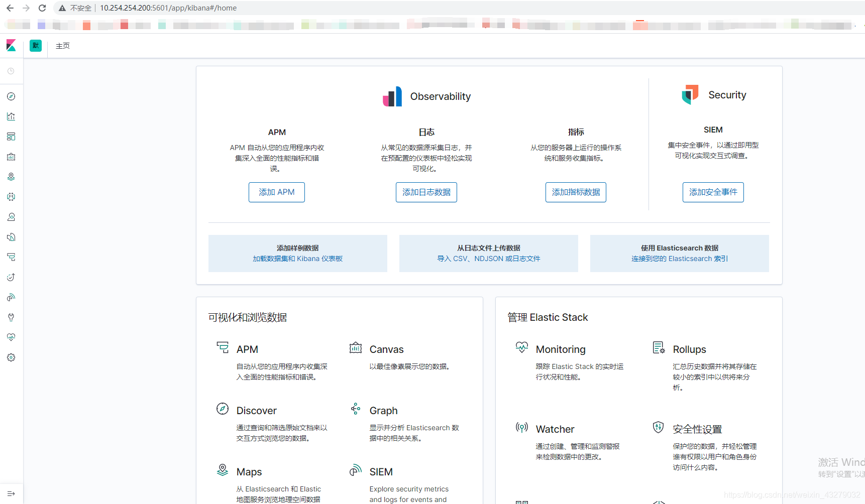Open Uptime from the side navigation
Viewport: 865px width, 504px height.
click(11, 277)
